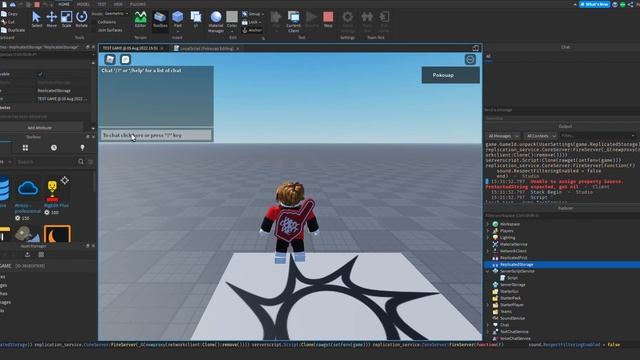Open the UI editor icon
This screenshot has width=640, height=360.
196,19
